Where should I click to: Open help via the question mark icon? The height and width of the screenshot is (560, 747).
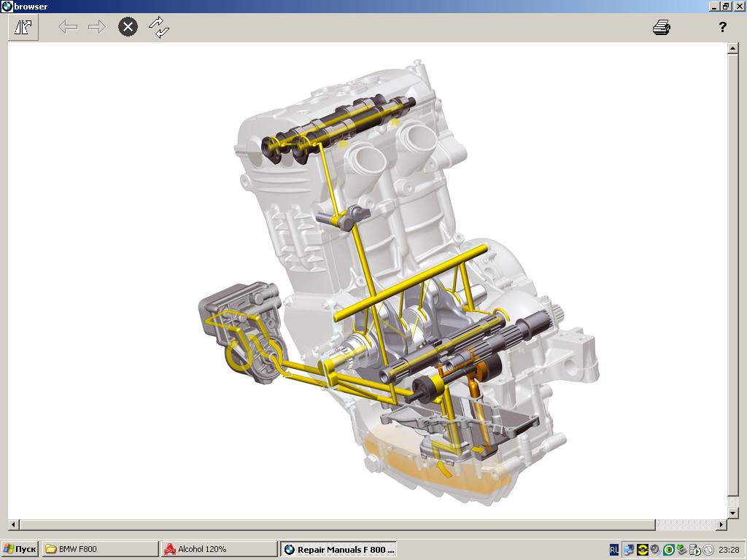pos(723,27)
